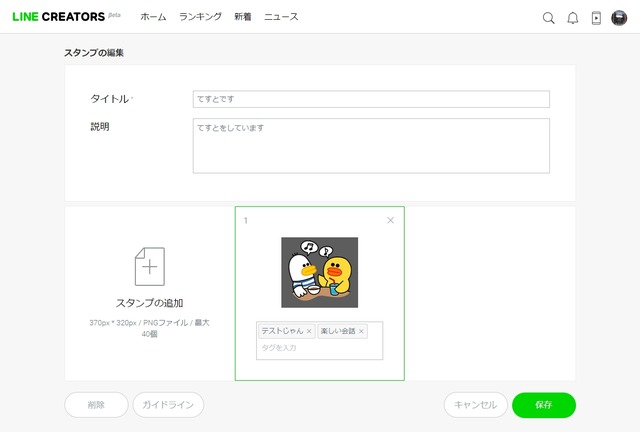The height and width of the screenshot is (432, 640).
Task: Open the ランキング menu item
Action: point(200,17)
